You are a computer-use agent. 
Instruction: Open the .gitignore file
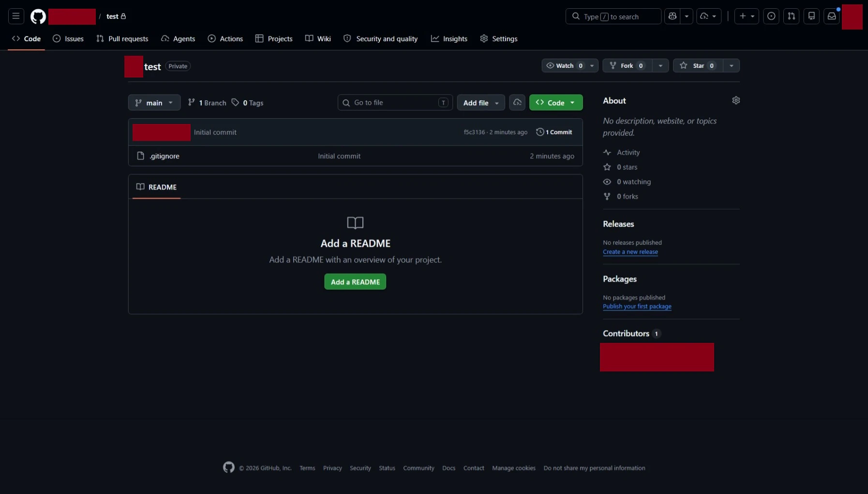(x=165, y=156)
